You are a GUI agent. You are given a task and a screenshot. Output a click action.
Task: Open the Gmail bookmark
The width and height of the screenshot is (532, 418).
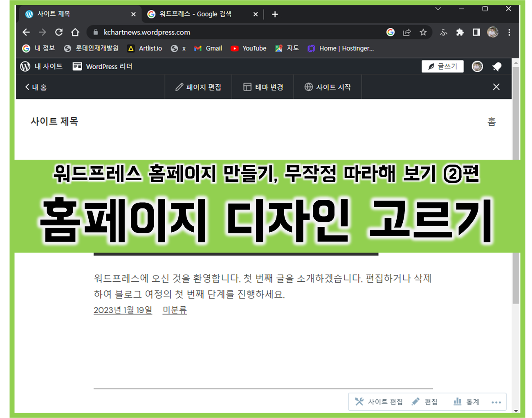[208, 48]
